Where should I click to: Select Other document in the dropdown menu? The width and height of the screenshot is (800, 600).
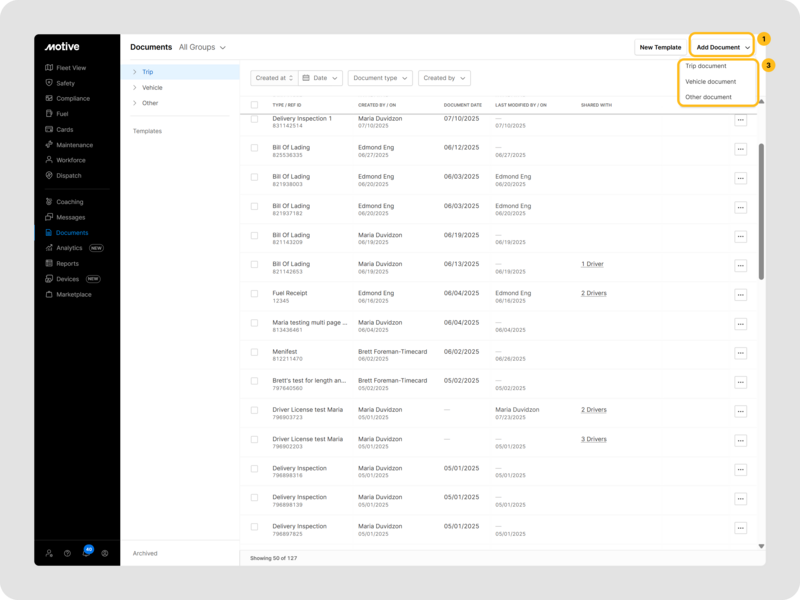(708, 97)
